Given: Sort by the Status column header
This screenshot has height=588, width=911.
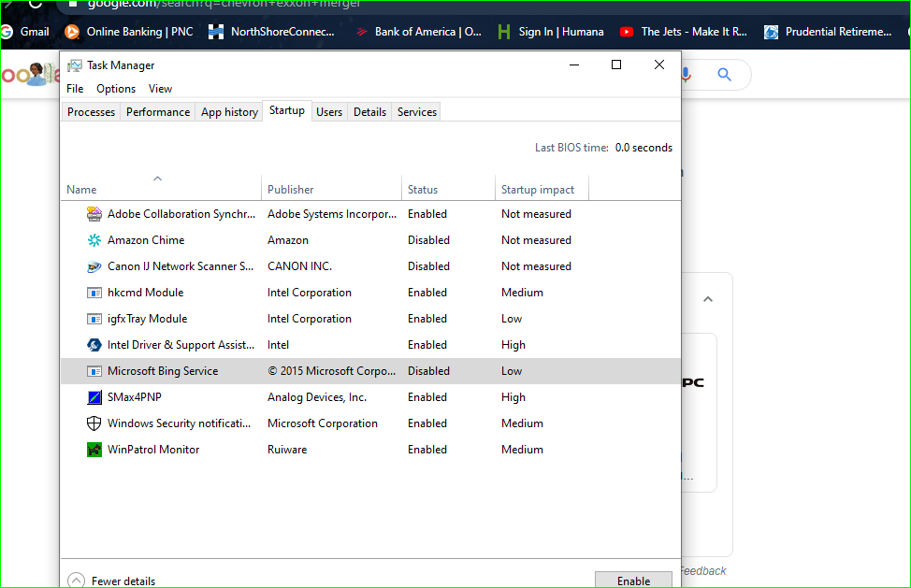Looking at the screenshot, I should pos(448,189).
